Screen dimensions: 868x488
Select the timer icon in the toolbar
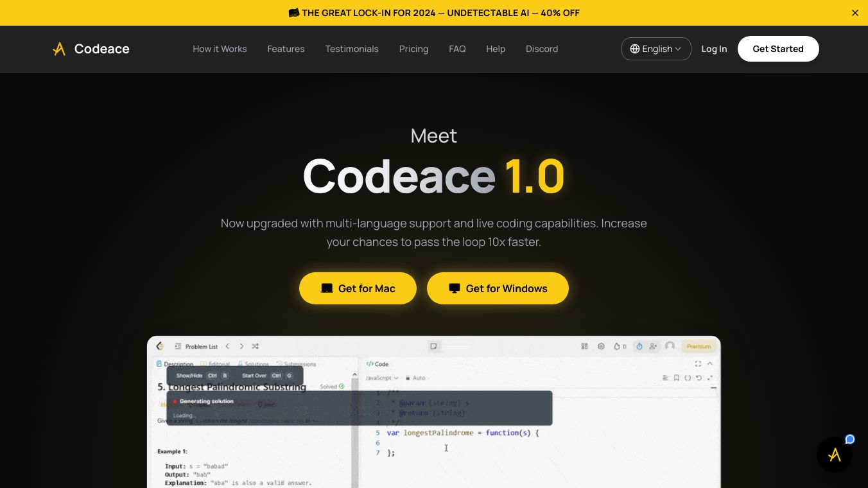pos(639,347)
